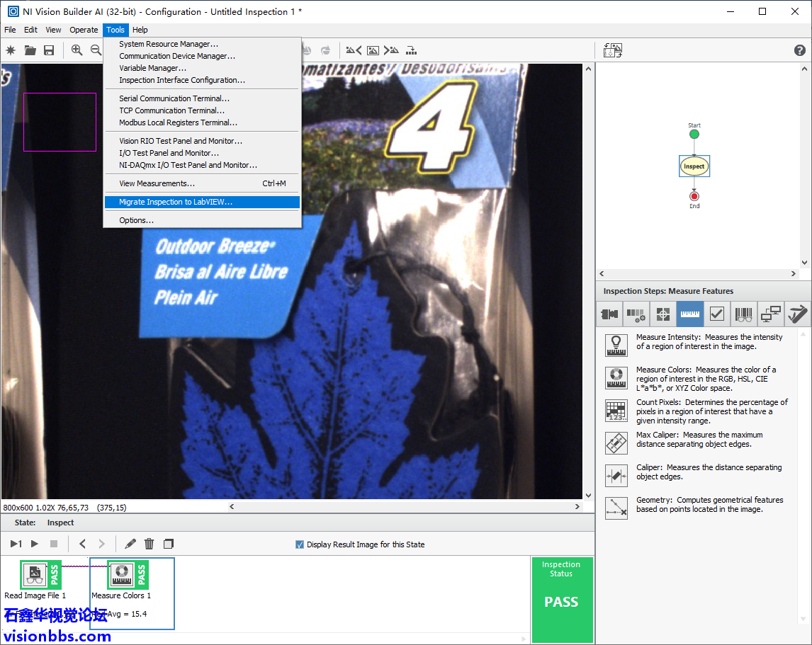This screenshot has height=645, width=812.
Task: Open the Check for Presence checkmark tab
Action: 717,314
